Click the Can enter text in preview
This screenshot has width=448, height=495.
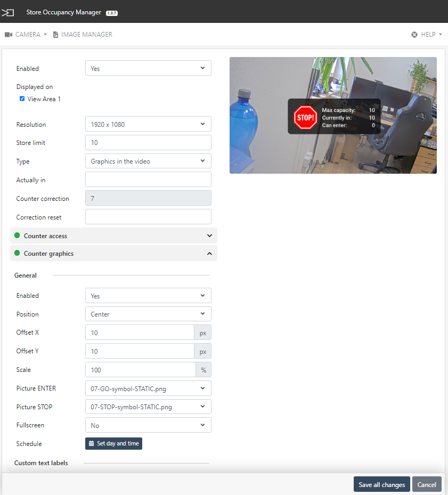[x=335, y=125]
